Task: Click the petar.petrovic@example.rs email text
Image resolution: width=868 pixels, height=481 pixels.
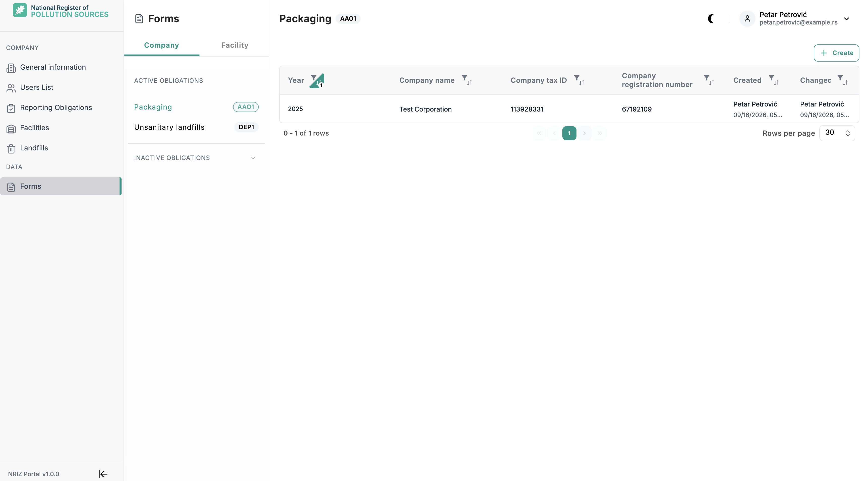Action: (x=798, y=23)
